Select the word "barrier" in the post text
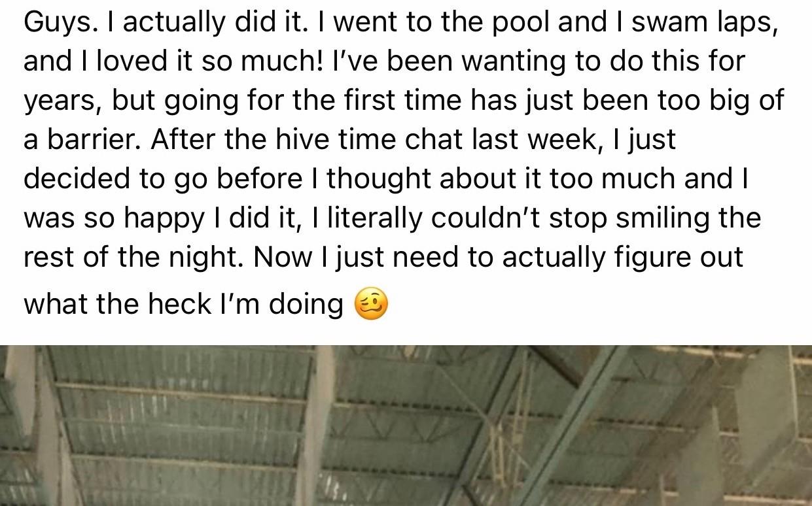812x506 pixels. (x=90, y=141)
